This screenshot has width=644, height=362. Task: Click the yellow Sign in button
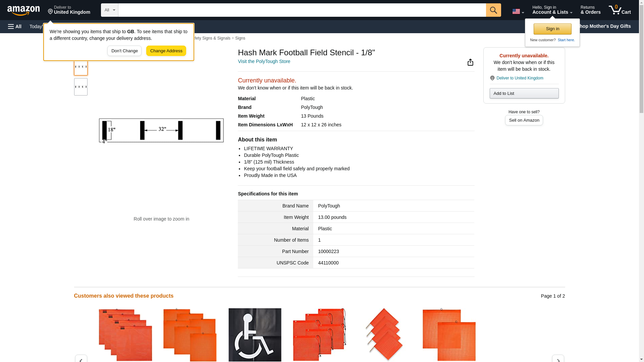pyautogui.click(x=552, y=29)
